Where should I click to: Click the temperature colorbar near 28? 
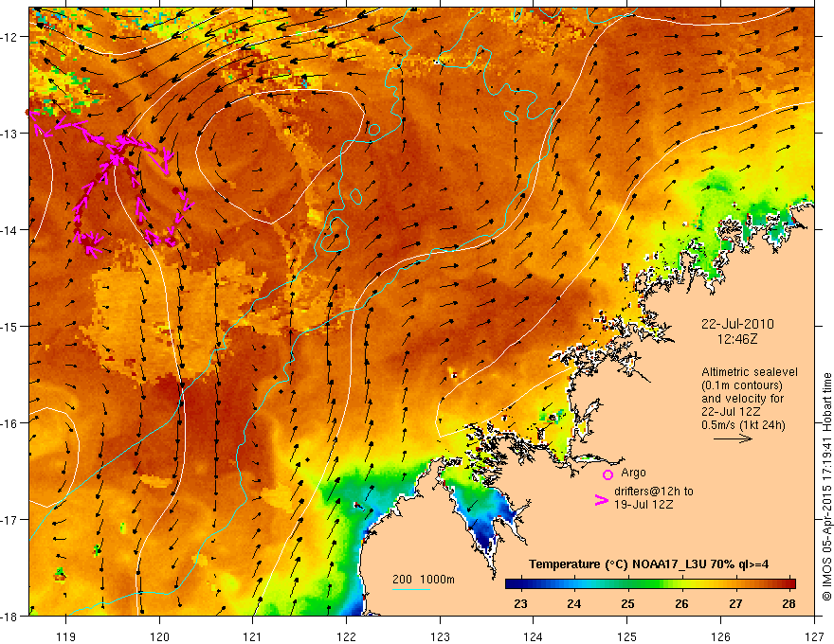(x=789, y=583)
